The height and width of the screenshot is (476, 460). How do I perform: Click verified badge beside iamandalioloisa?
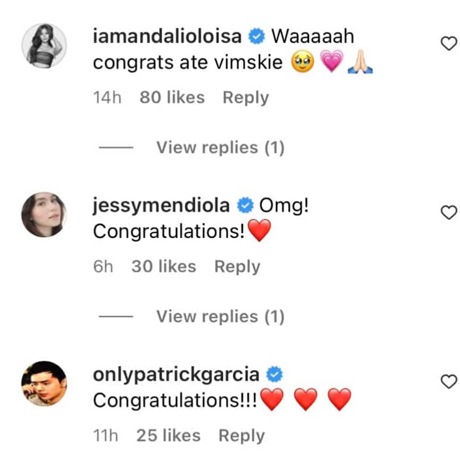[256, 37]
